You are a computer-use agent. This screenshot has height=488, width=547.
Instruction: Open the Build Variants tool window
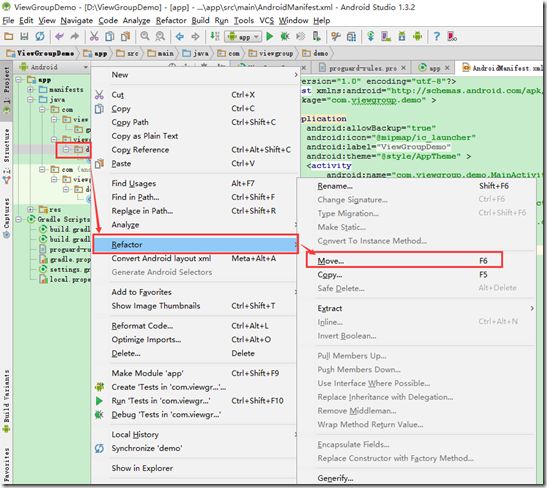click(x=6, y=401)
